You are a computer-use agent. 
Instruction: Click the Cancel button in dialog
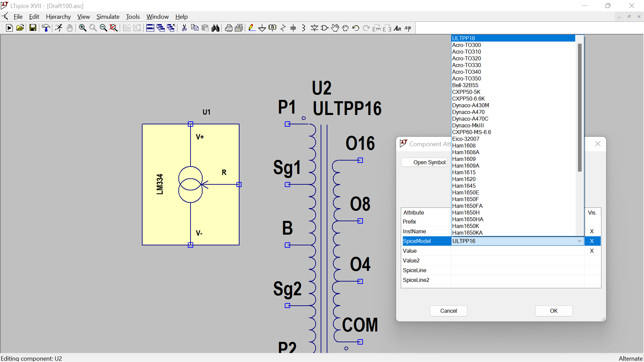(x=448, y=311)
